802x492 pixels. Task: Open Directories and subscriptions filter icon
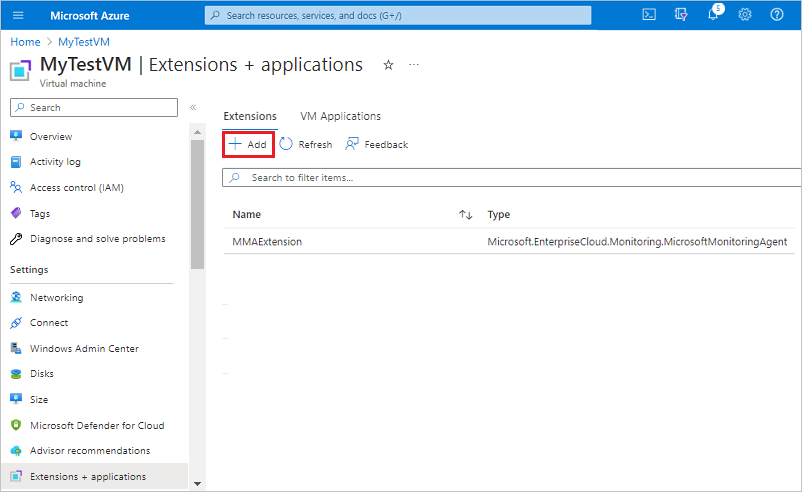tap(681, 15)
